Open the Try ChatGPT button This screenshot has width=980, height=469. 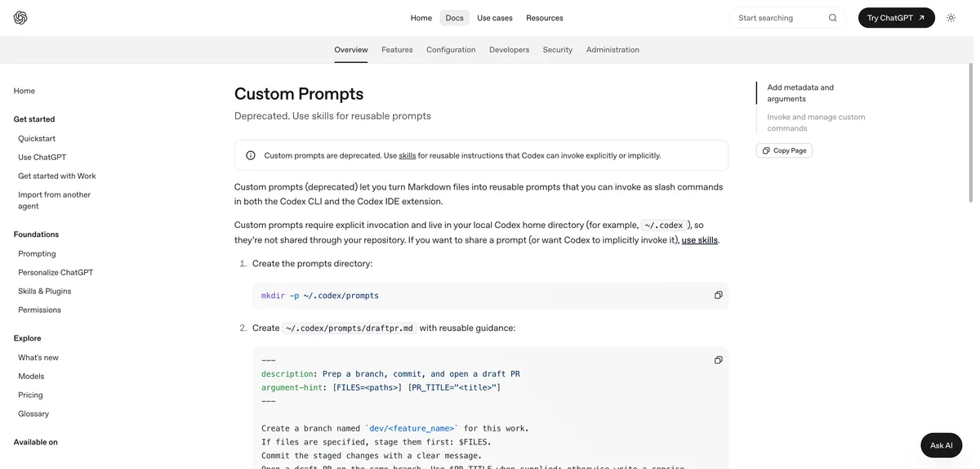pyautogui.click(x=896, y=18)
